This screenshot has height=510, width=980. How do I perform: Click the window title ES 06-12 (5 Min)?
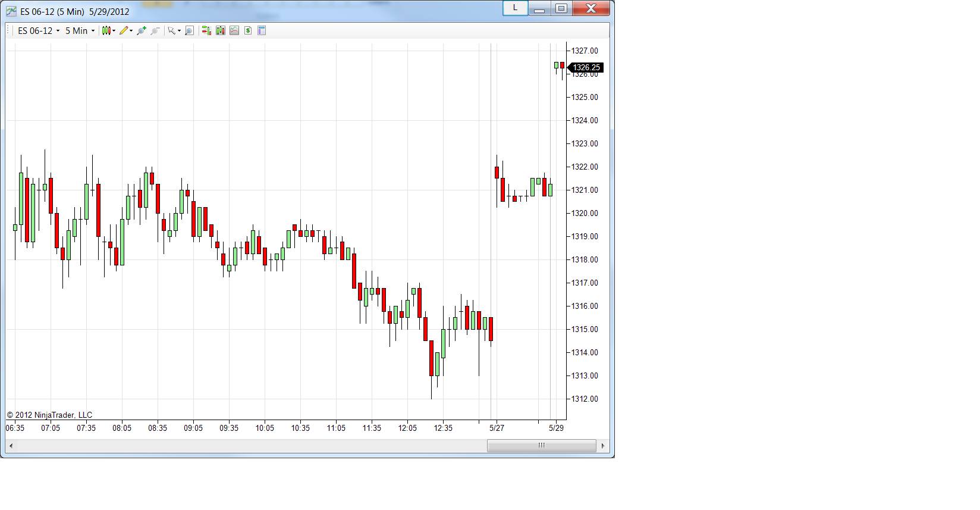pyautogui.click(x=52, y=12)
